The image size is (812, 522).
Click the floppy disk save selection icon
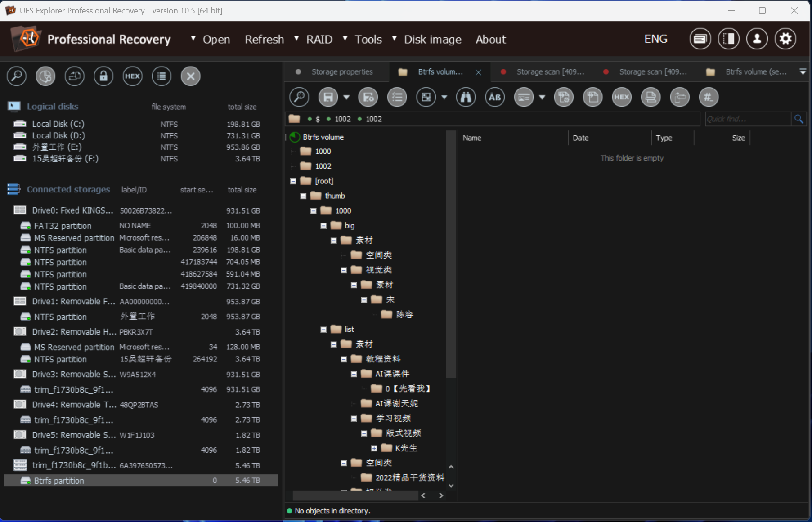coord(328,97)
